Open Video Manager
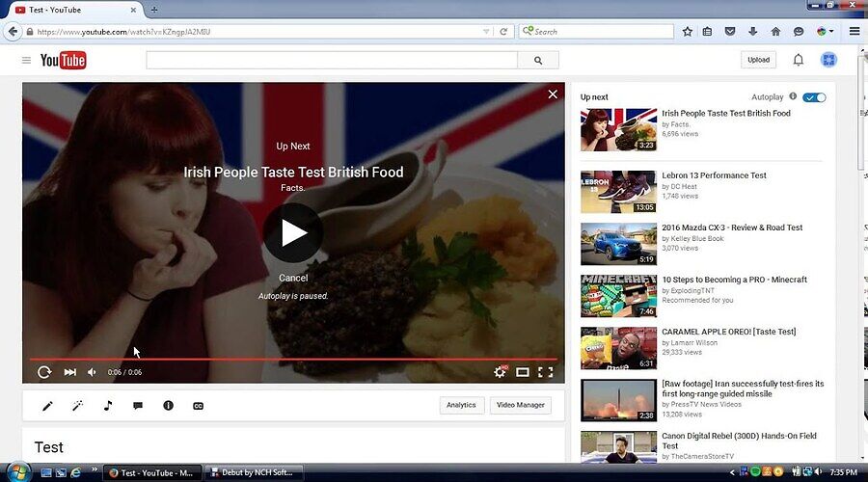This screenshot has width=868, height=482. point(520,405)
